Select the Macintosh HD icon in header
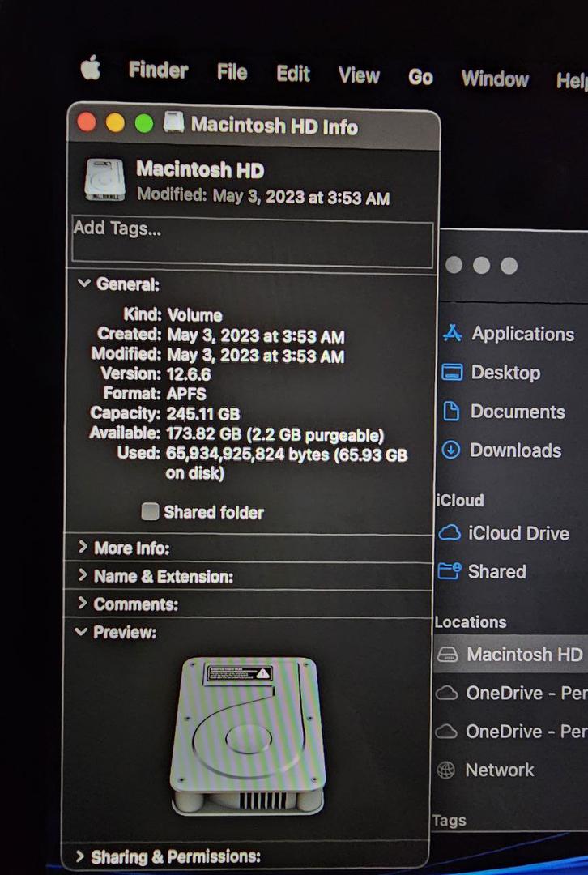 104,180
